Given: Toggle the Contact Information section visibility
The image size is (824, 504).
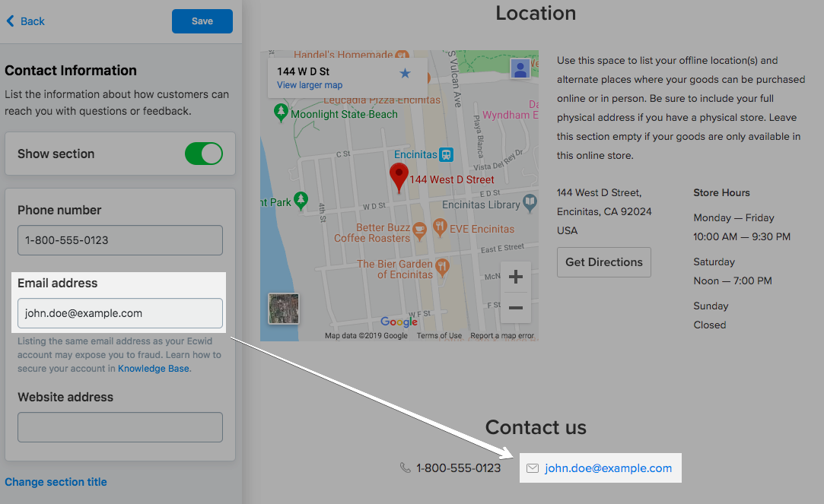Looking at the screenshot, I should tap(203, 154).
